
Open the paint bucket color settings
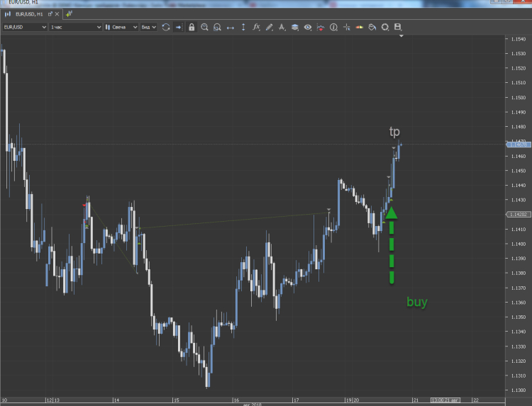point(372,27)
